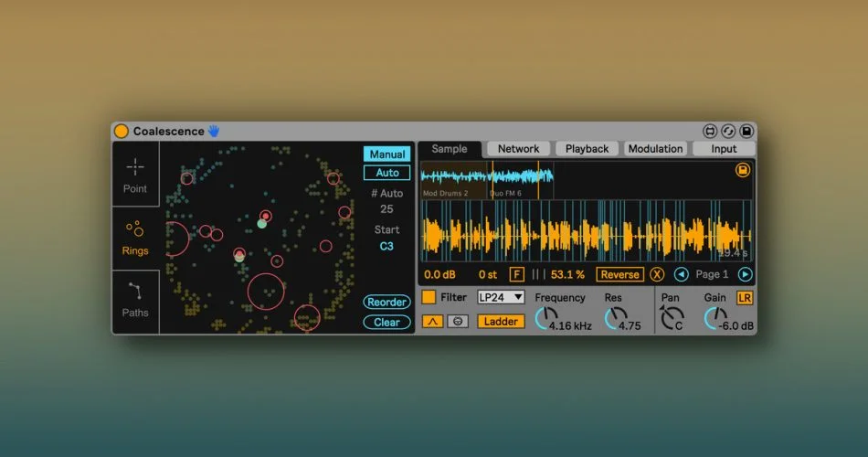Screen dimensions: 868x457
Task: Open the Network tab
Action: (518, 148)
